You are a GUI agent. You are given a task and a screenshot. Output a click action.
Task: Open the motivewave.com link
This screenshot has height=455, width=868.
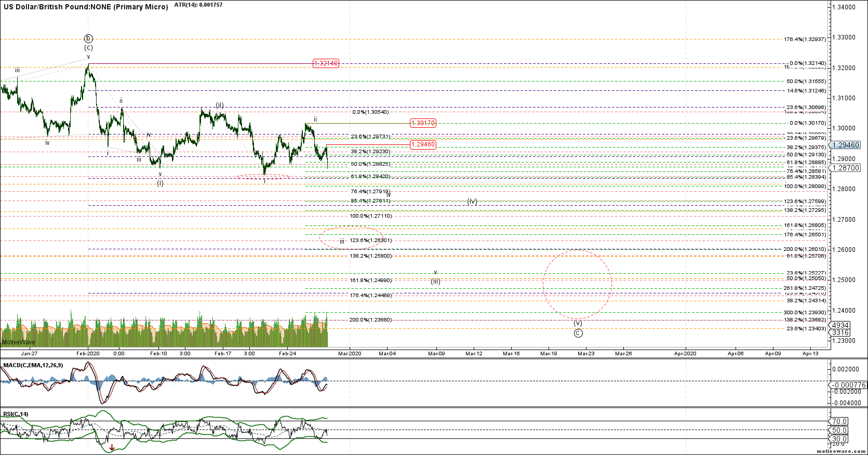840,452
